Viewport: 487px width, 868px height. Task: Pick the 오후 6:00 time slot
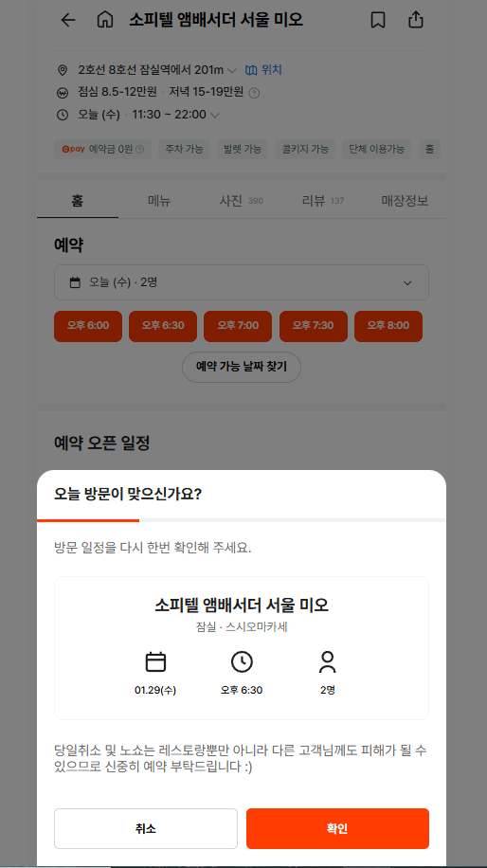click(x=88, y=326)
